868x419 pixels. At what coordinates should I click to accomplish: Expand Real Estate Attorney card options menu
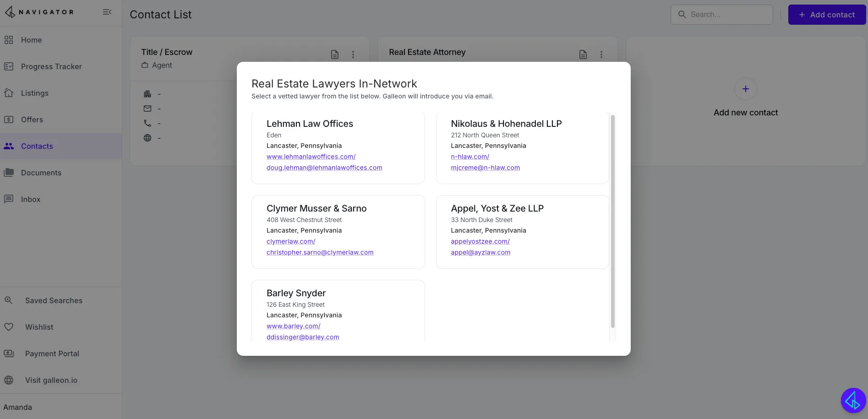[601, 54]
